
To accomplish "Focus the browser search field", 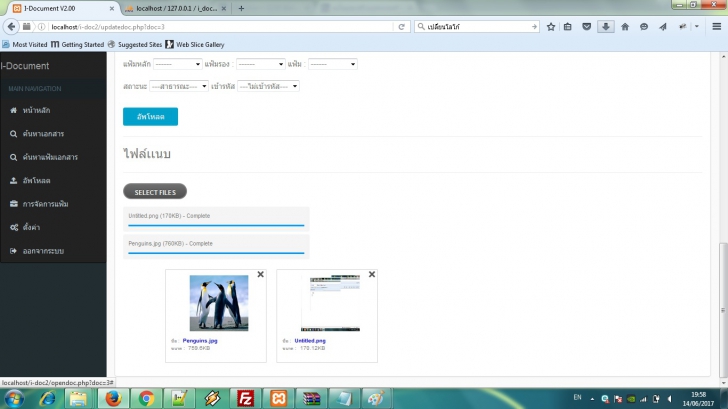I will pyautogui.click(x=478, y=27).
